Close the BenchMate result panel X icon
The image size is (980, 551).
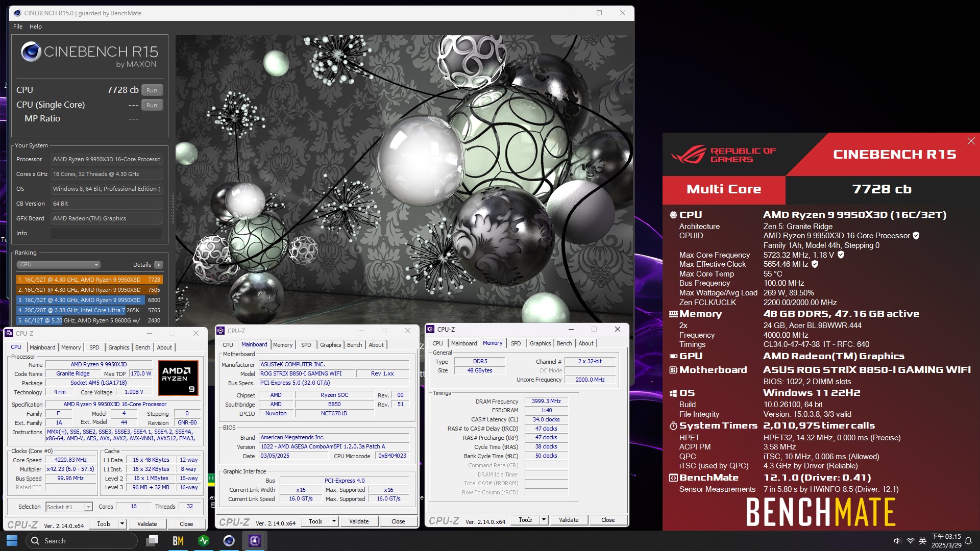[971, 141]
